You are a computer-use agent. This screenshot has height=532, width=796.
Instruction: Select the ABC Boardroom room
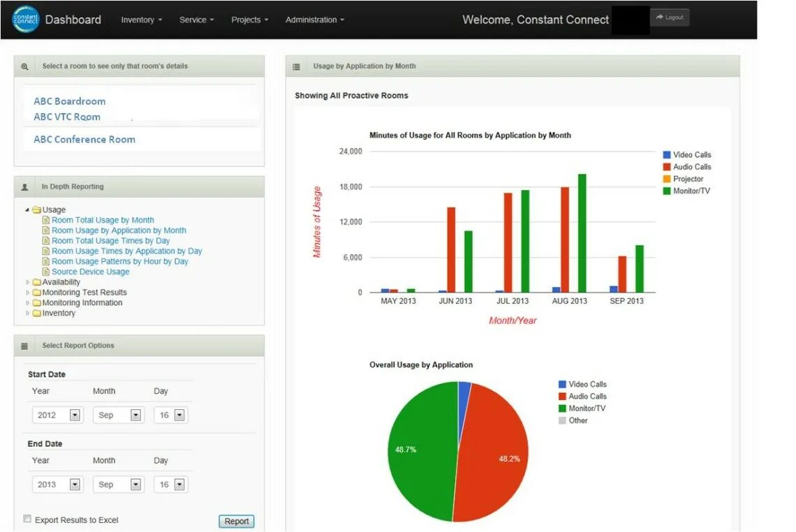point(70,101)
